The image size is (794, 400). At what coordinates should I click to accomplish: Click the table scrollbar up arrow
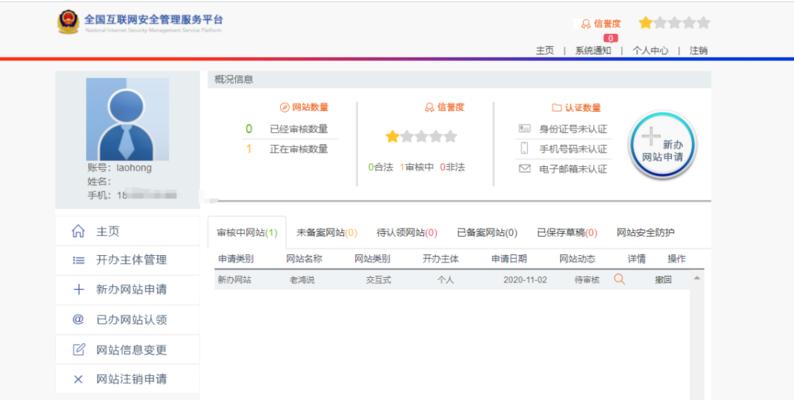point(697,278)
